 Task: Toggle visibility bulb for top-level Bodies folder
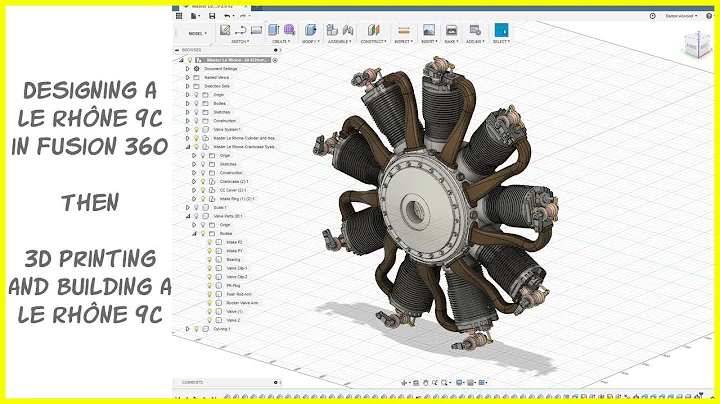196,103
